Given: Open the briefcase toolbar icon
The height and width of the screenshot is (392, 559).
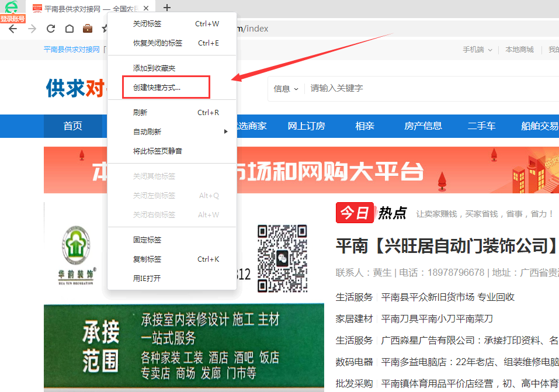Looking at the screenshot, I should click(x=87, y=29).
